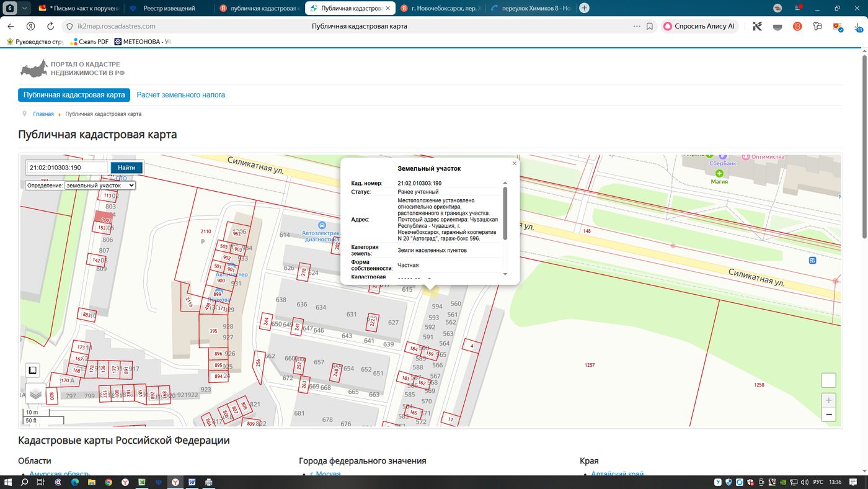Open the tab list dropdown arrow
This screenshot has height=489, width=868.
pyautogui.click(x=24, y=8)
